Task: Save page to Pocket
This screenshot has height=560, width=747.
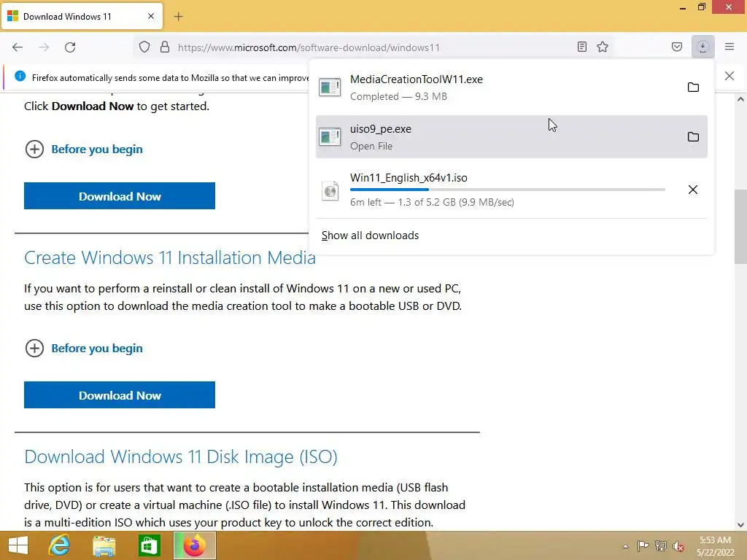Action: pos(677,47)
